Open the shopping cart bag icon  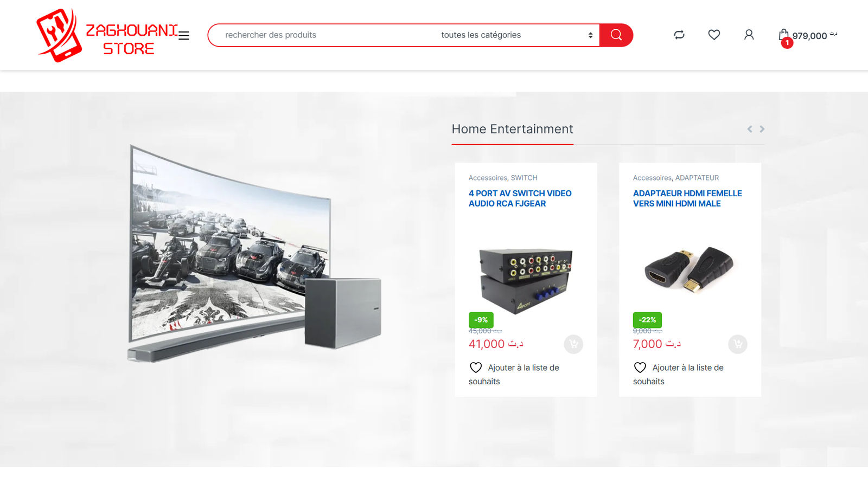[x=783, y=35]
